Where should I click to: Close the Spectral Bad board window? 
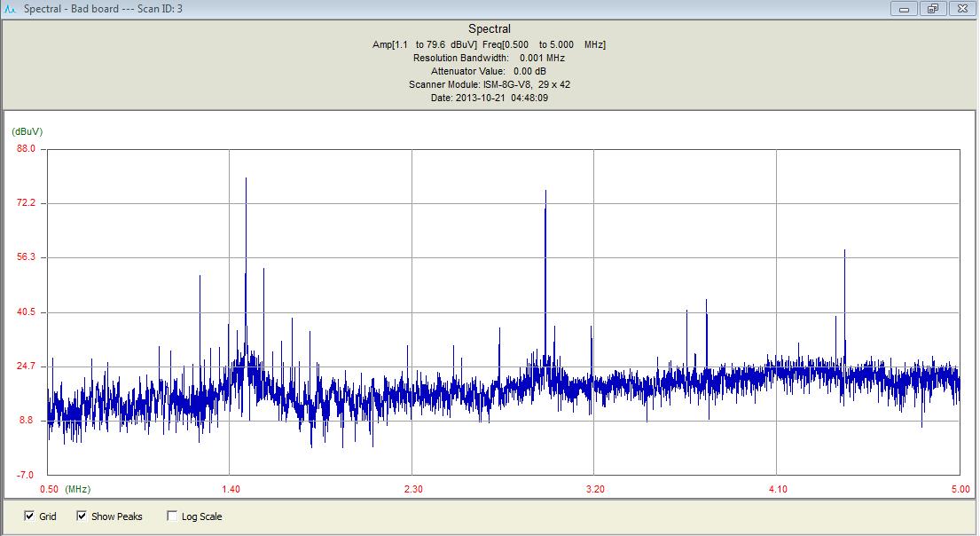coord(961,9)
